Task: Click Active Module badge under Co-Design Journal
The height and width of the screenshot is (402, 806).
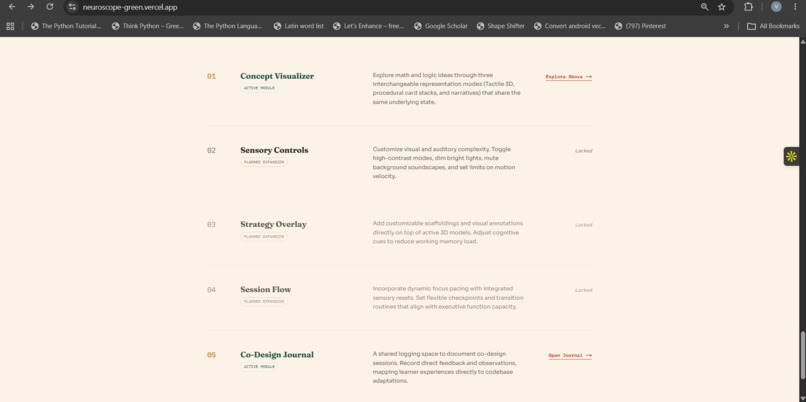Action: (x=259, y=367)
